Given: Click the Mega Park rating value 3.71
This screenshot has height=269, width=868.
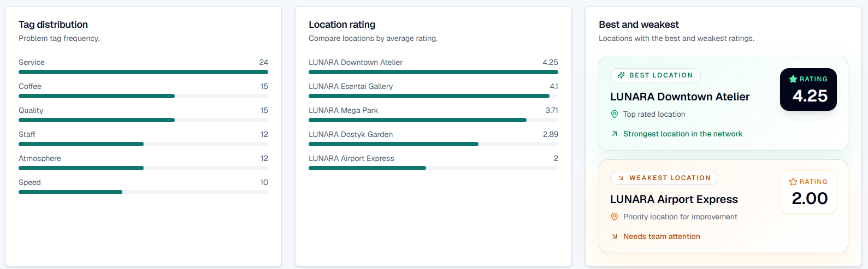Looking at the screenshot, I should (x=552, y=110).
